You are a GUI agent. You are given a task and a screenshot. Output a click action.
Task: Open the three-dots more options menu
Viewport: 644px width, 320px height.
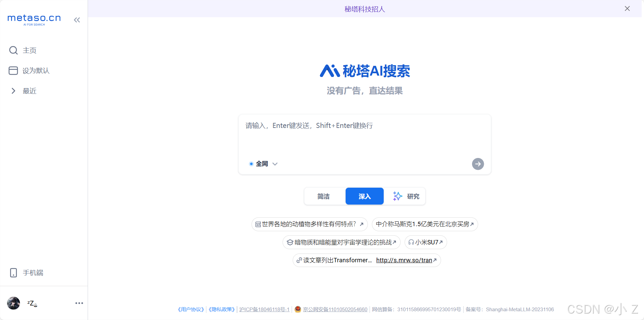pos(79,303)
